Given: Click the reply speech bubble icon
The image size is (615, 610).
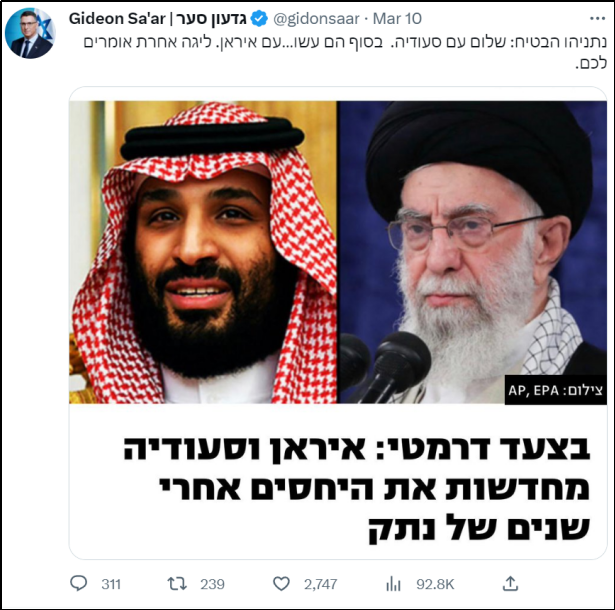Looking at the screenshot, I should [x=78, y=584].
